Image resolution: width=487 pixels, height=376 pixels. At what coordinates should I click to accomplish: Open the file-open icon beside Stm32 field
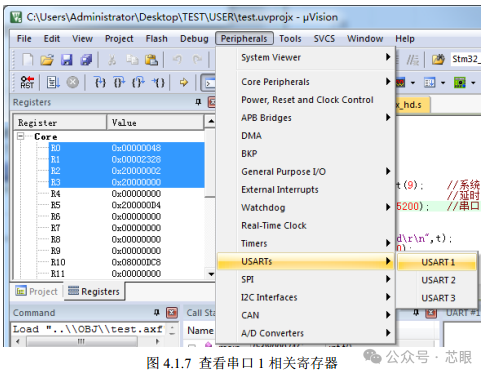point(438,60)
